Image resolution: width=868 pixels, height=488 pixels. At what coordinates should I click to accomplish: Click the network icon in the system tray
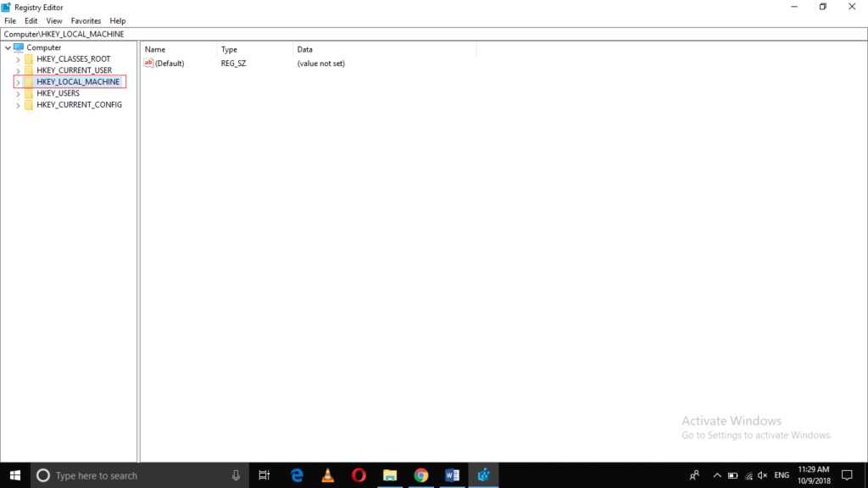[748, 475]
